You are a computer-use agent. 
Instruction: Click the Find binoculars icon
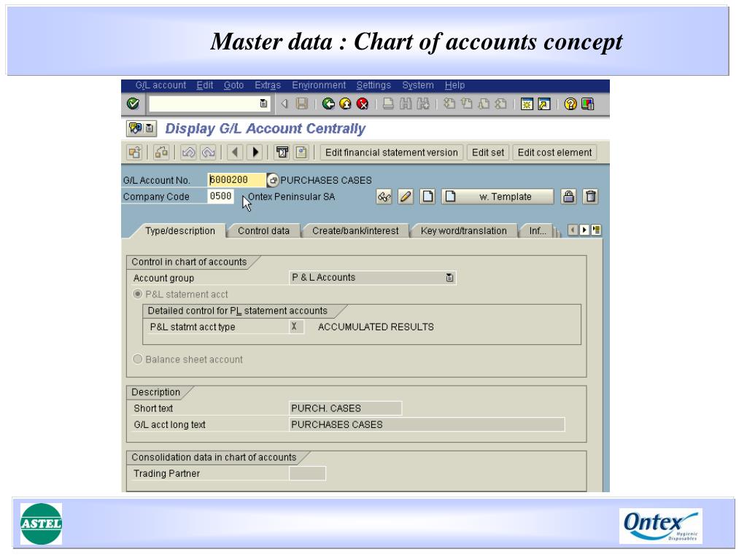(x=406, y=104)
